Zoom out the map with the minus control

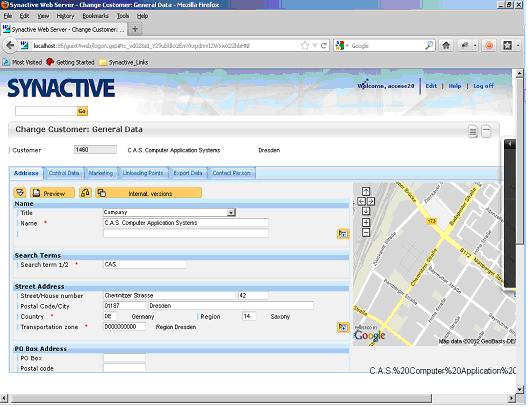coord(366,232)
